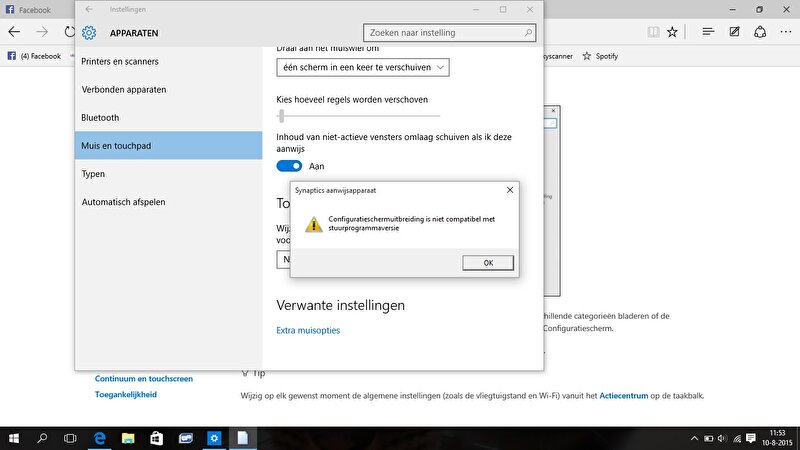This screenshot has height=450, width=800.
Task: Open Task View on the taskbar
Action: 71,438
